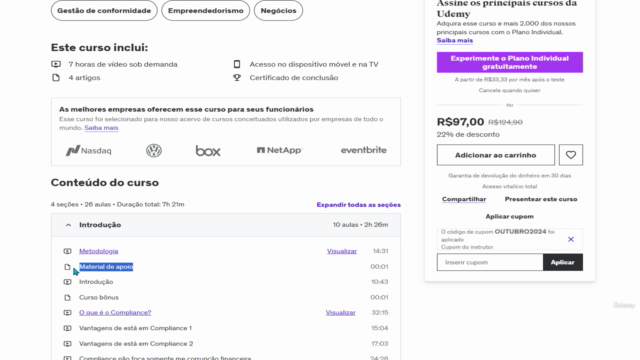Click Aplicar cupom text
Screen dimensions: 640x360
tap(509, 216)
